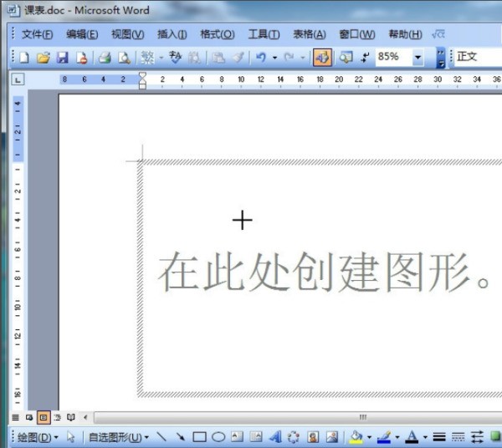The height and width of the screenshot is (448, 502).
Task: Select the Line drawing tool
Action: 161,436
